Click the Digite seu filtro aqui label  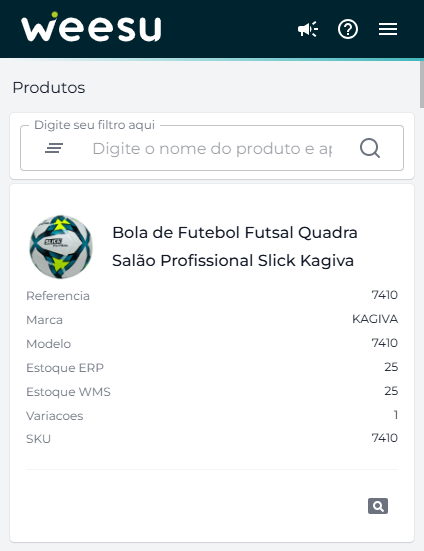[94, 125]
